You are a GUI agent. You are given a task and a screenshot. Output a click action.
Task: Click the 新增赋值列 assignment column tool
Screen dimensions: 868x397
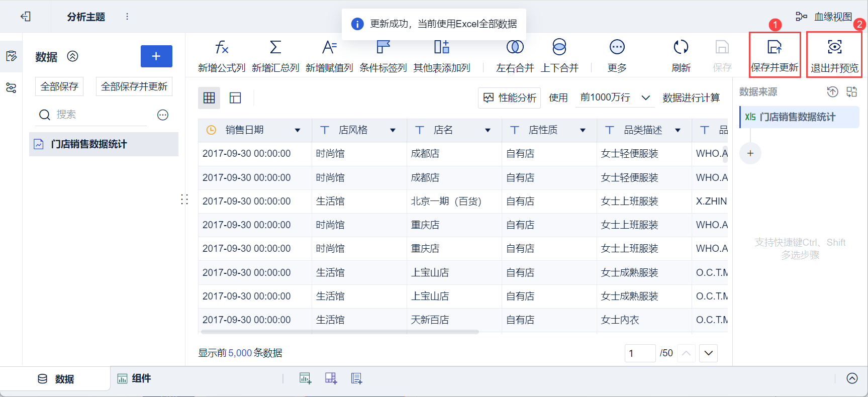click(x=329, y=56)
